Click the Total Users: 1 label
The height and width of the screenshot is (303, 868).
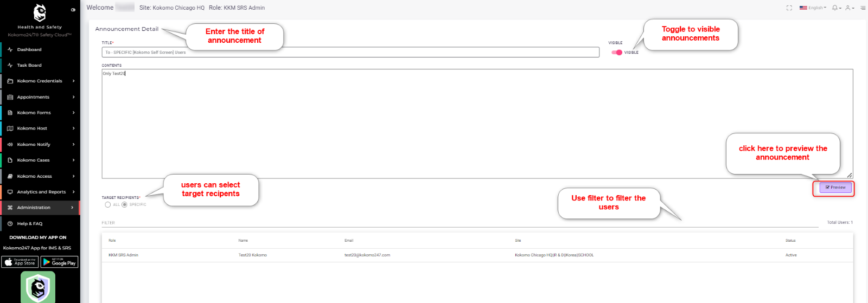[x=840, y=222]
